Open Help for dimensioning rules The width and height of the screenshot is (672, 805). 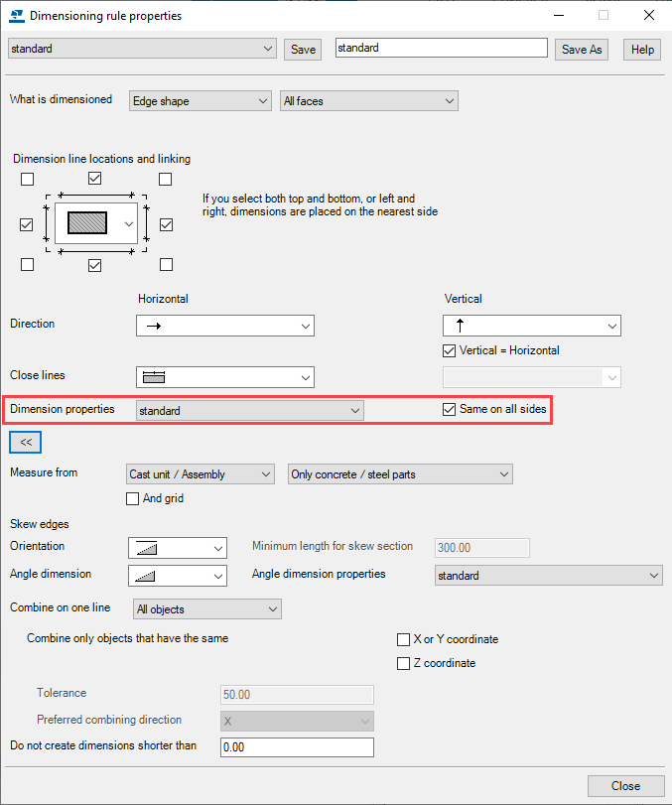(x=641, y=48)
